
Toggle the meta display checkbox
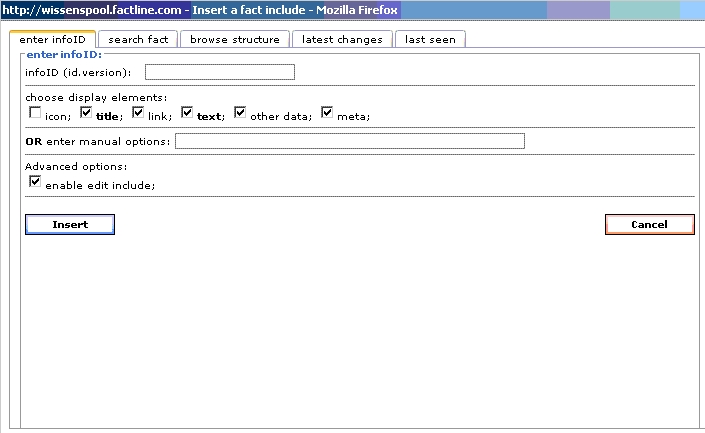point(327,114)
